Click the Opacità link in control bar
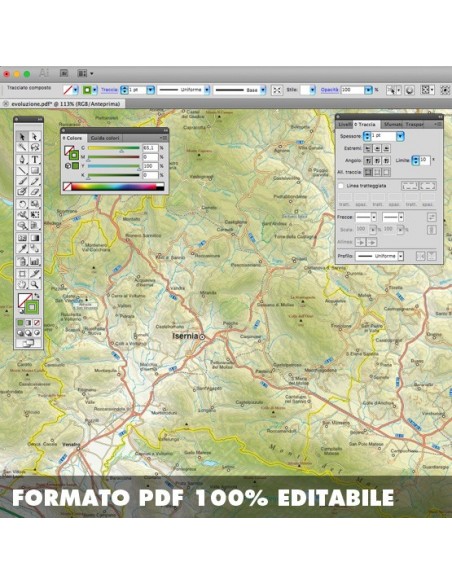The height and width of the screenshot is (584, 452). [330, 90]
